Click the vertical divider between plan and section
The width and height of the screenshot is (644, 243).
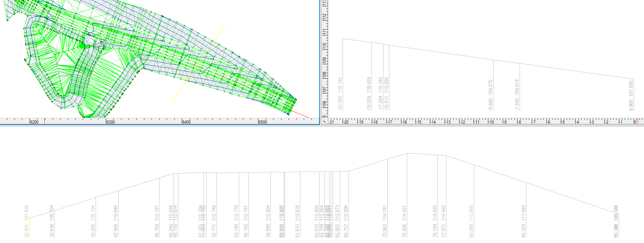320,62
